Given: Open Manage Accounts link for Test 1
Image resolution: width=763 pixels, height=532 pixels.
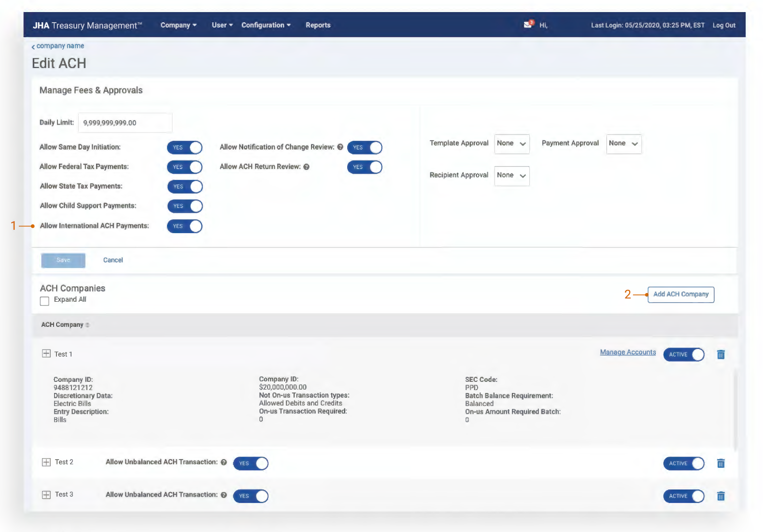Looking at the screenshot, I should click(x=627, y=352).
